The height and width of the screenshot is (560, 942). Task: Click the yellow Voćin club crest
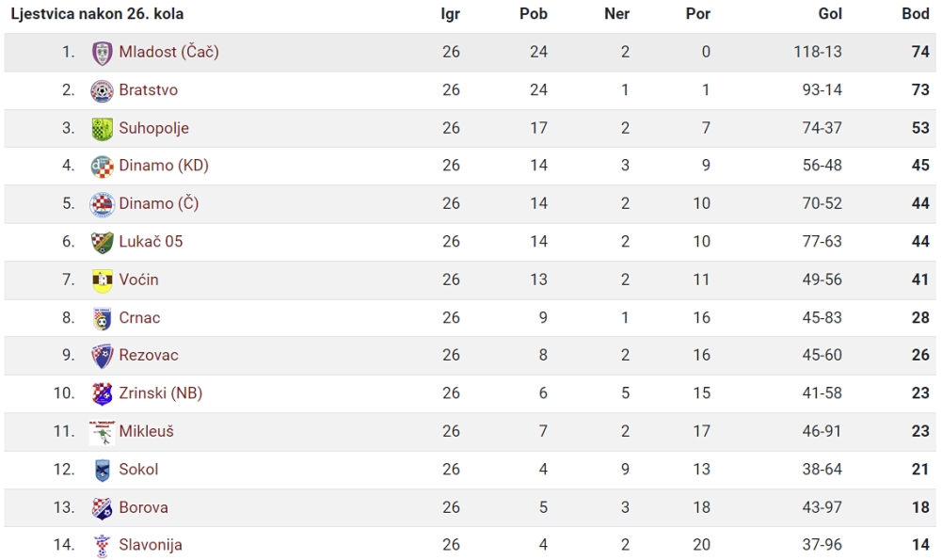[x=103, y=280]
